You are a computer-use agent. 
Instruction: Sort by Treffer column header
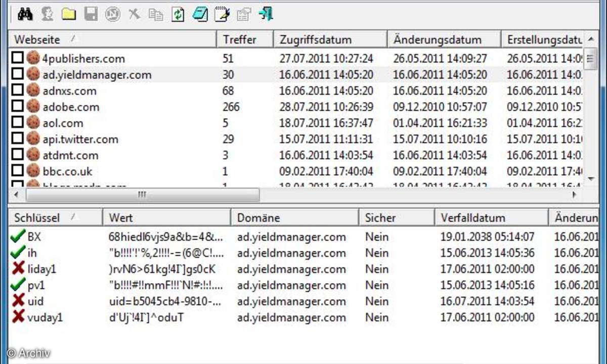245,39
